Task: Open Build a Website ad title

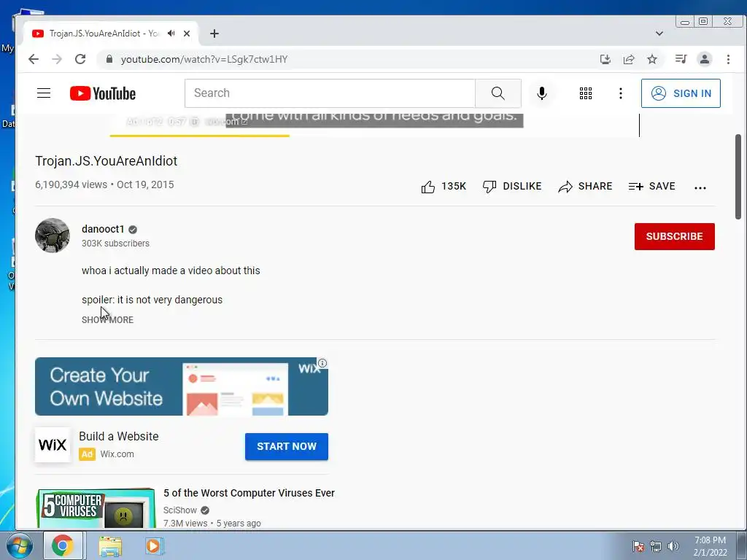Action: (119, 436)
